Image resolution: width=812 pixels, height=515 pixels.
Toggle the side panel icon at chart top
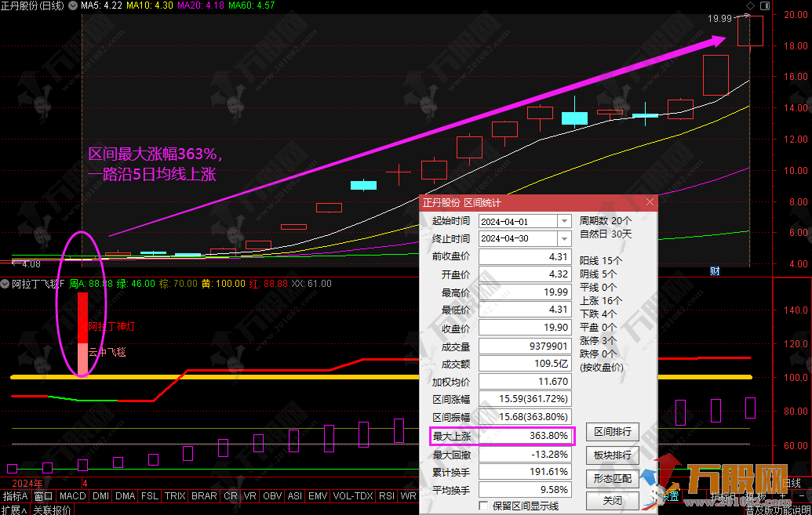[x=765, y=5]
